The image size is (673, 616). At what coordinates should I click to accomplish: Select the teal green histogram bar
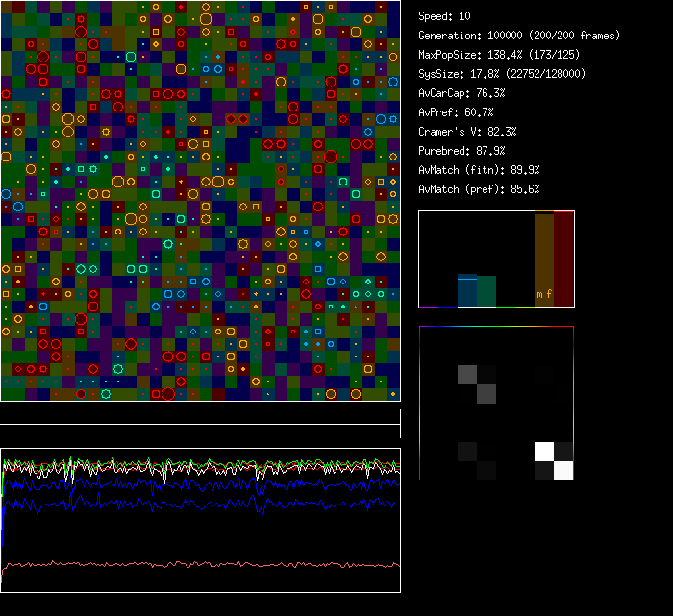click(x=486, y=292)
